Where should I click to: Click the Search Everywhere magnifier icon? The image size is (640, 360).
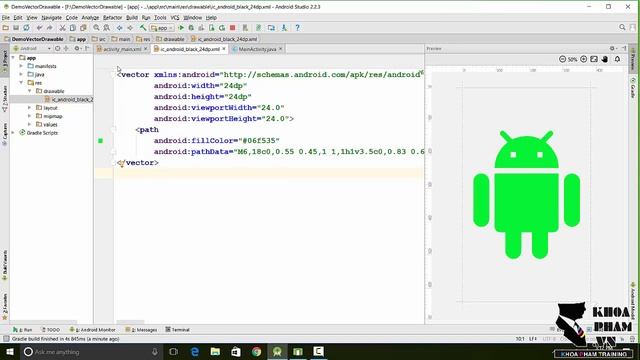click(622, 27)
